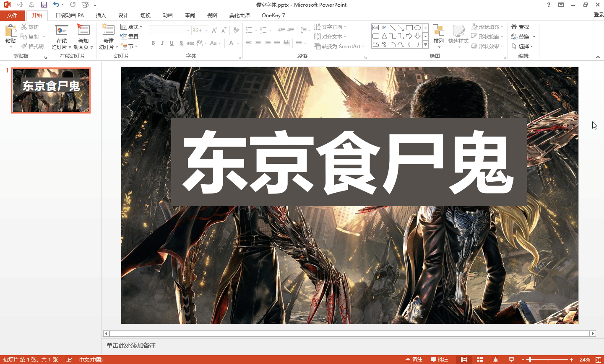Expand the shapes gallery with the More arrow
This screenshot has height=364, width=604.
425,44
